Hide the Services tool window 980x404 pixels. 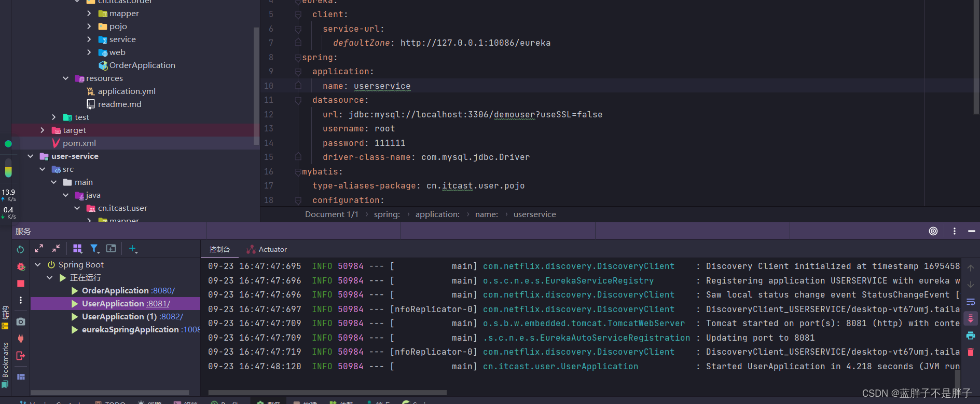972,231
